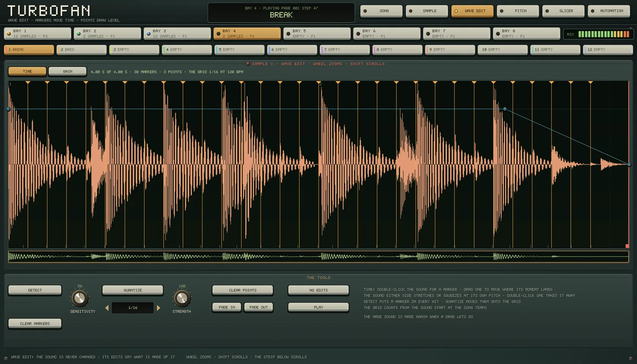637x364 pixels.
Task: Choose empty sample slot 12
Action: [x=608, y=50]
